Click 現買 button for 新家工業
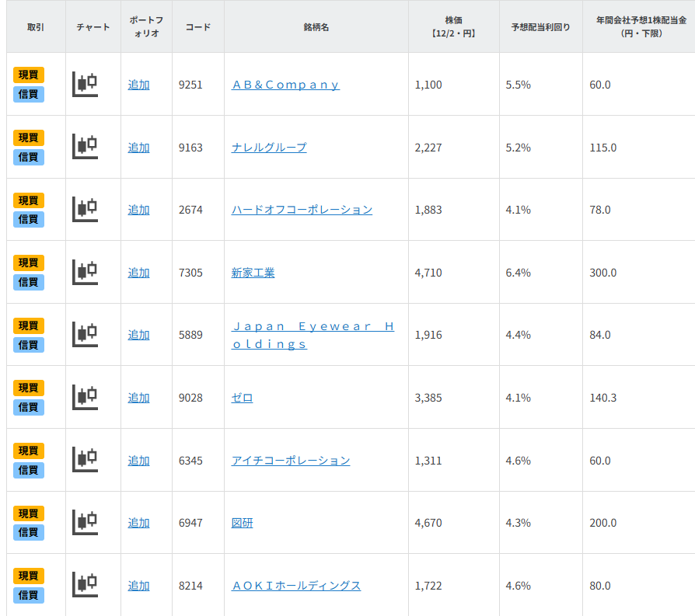The height and width of the screenshot is (616, 695). click(x=27, y=263)
